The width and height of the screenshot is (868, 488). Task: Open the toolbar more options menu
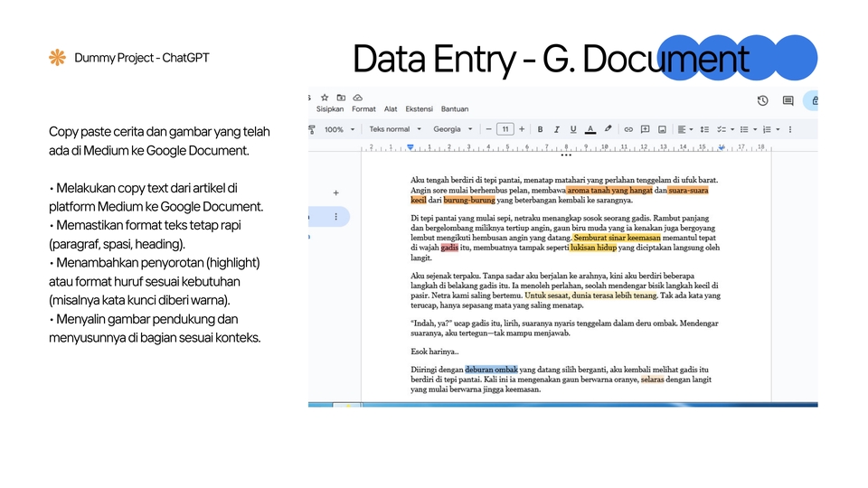[790, 129]
